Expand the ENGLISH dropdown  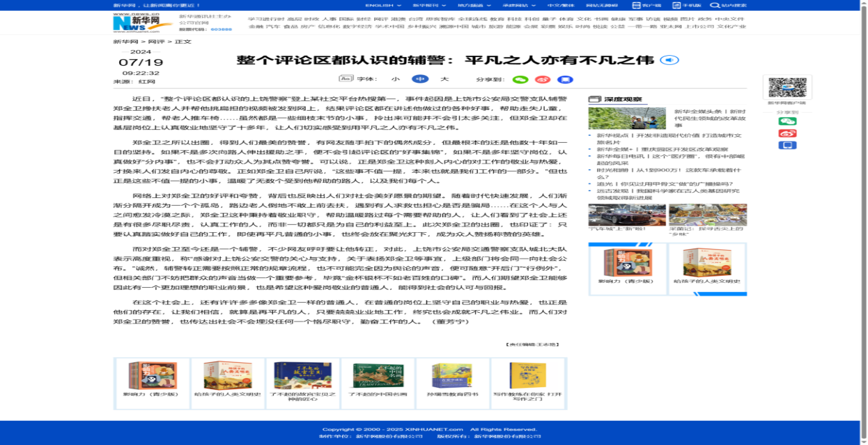(x=383, y=5)
